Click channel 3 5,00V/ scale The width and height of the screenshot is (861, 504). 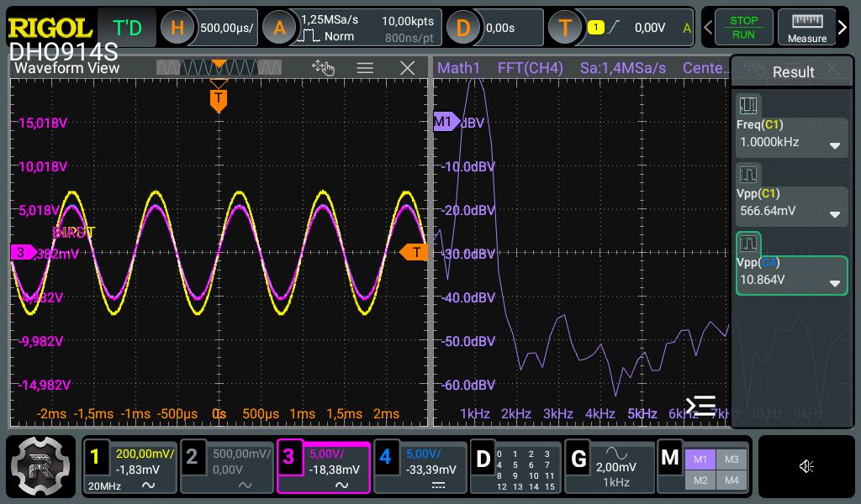point(327,454)
